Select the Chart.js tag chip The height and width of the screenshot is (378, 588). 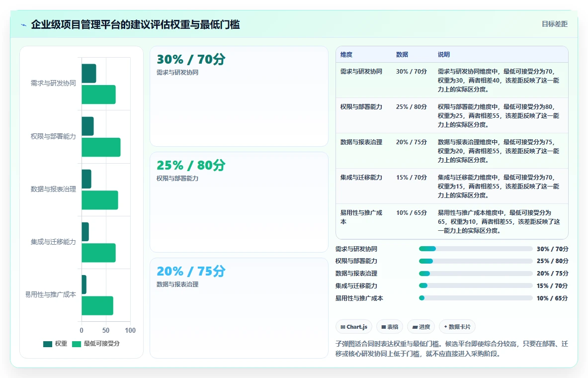(x=353, y=327)
